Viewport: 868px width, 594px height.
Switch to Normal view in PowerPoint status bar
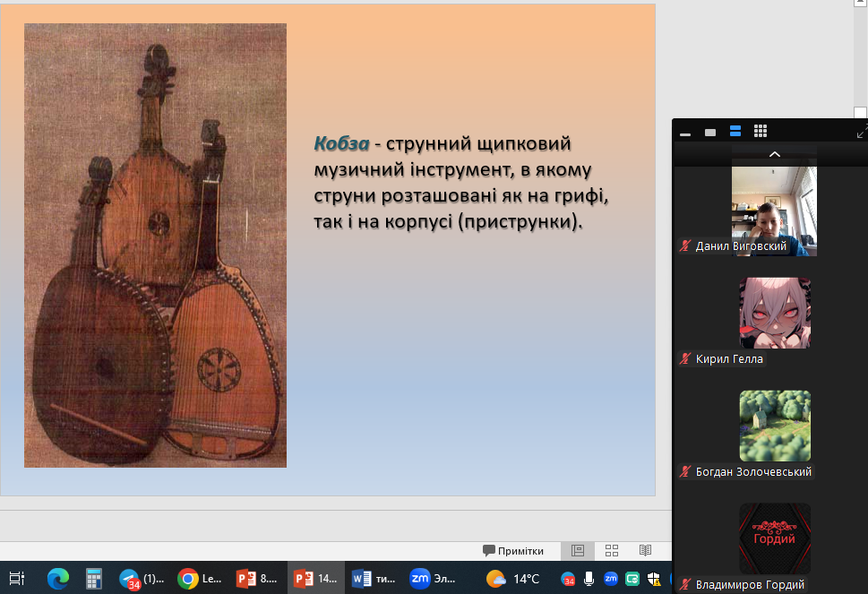click(578, 551)
